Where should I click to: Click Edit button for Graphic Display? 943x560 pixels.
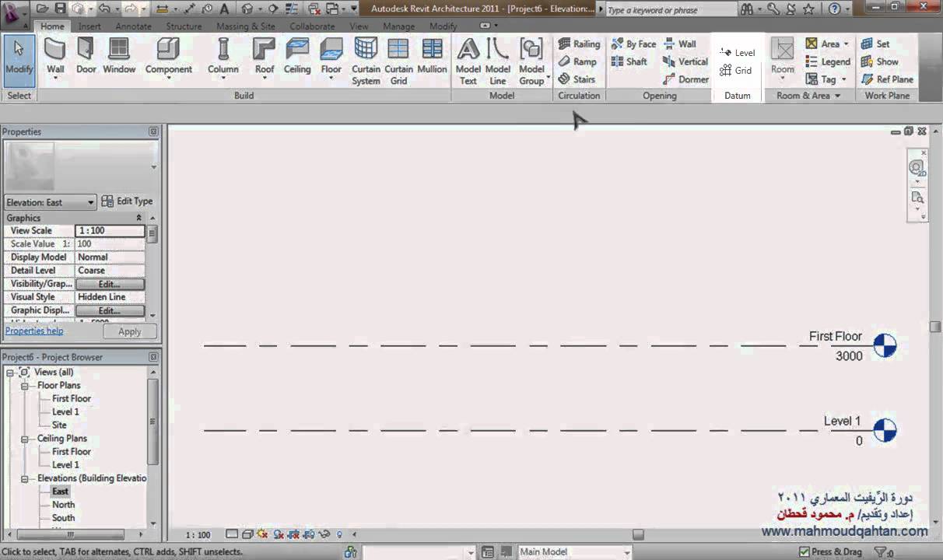(x=110, y=310)
